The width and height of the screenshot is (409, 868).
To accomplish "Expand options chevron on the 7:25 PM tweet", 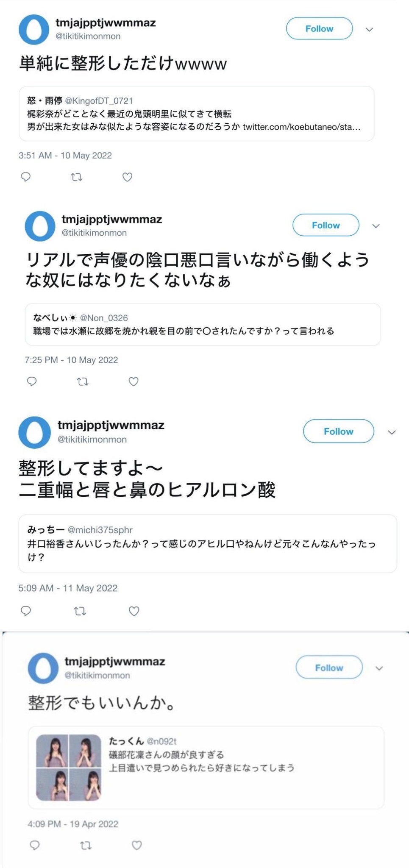I will [376, 226].
